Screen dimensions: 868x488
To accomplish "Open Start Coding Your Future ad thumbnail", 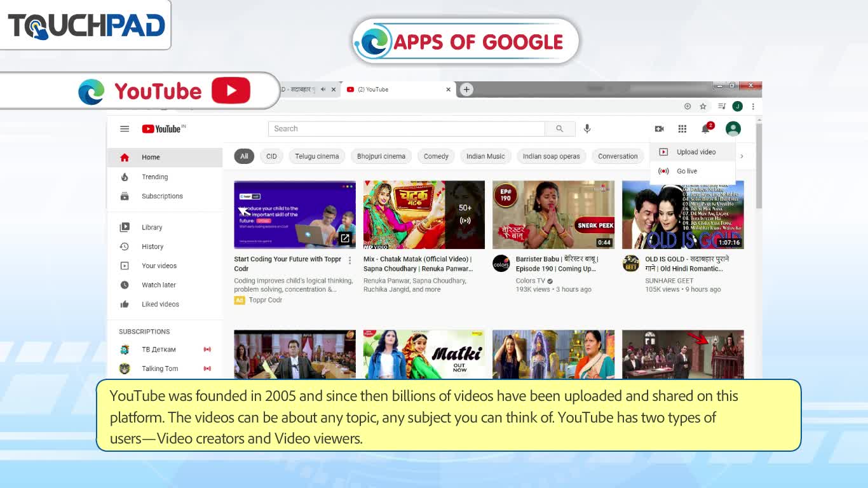I will (x=295, y=215).
